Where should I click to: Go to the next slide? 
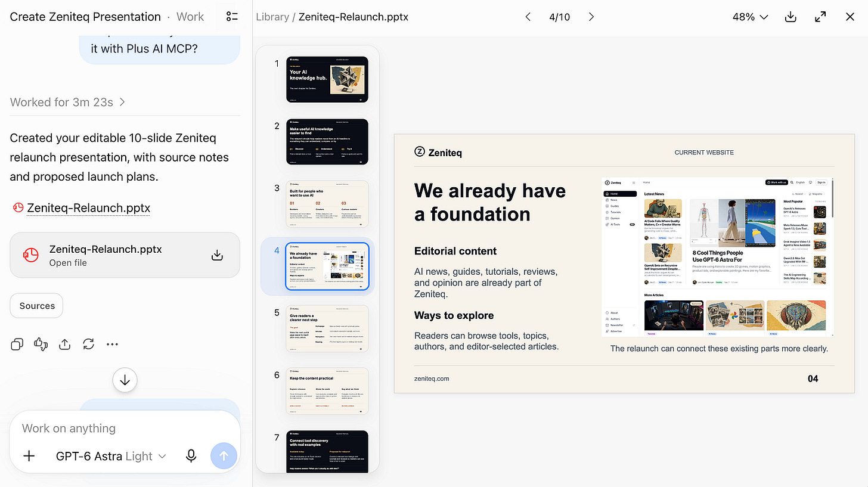(x=591, y=17)
